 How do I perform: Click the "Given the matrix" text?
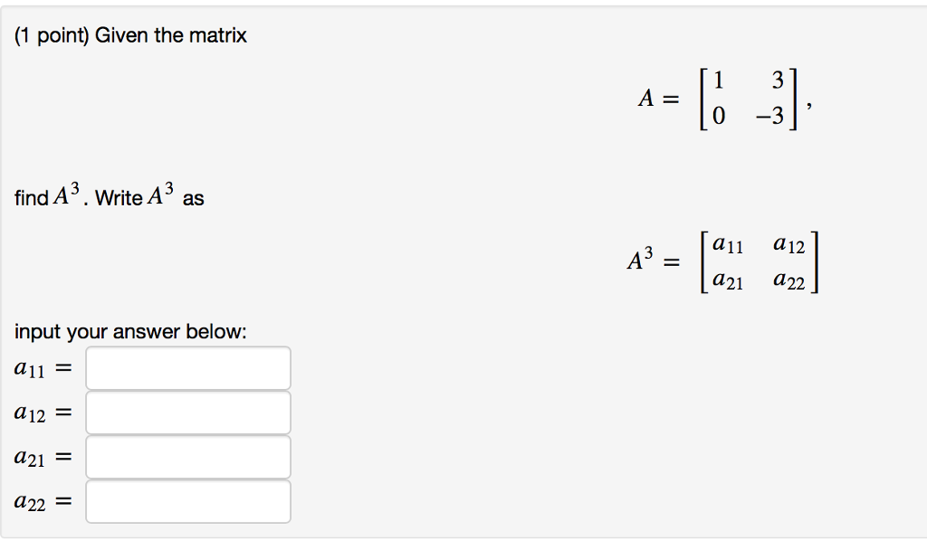171,36
